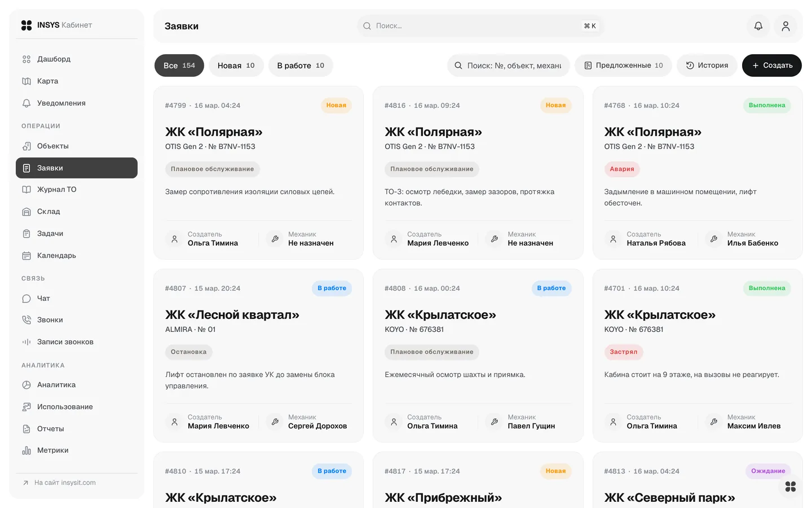Click the top global search field

pos(480,26)
